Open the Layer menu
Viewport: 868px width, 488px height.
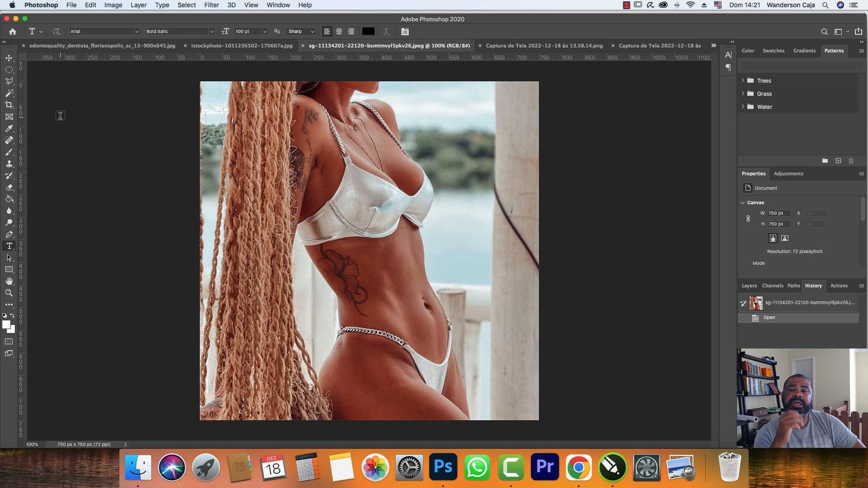click(138, 5)
